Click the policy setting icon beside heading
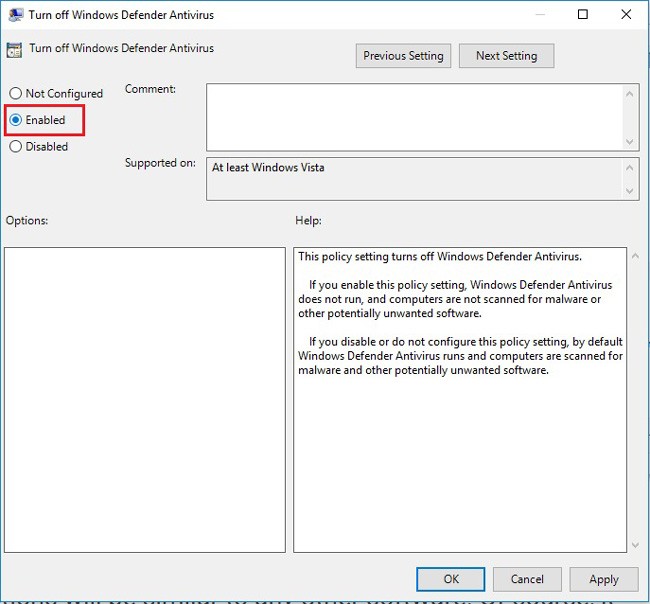 coord(14,50)
